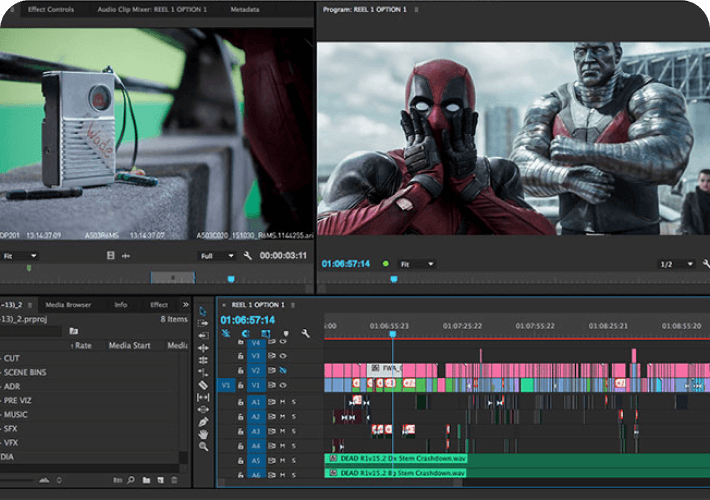The image size is (710, 500).
Task: Switch to Metadata tab
Action: point(245,10)
